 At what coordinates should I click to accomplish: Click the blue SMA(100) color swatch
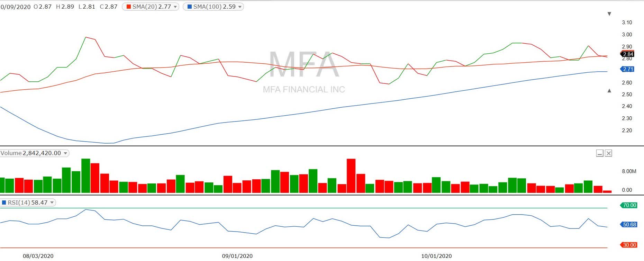190,7
